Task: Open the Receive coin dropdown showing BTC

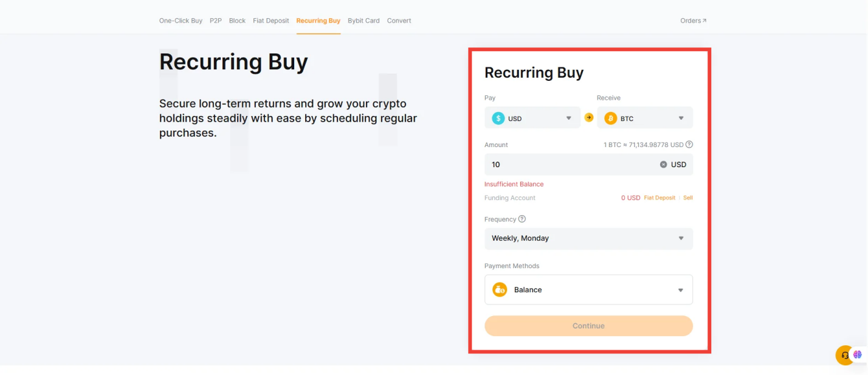Action: click(644, 117)
